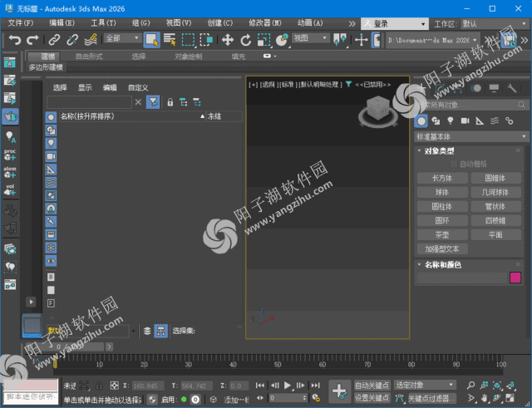Click the Place object tool icon
Viewport: 532px width, 408px height.
(x=282, y=40)
